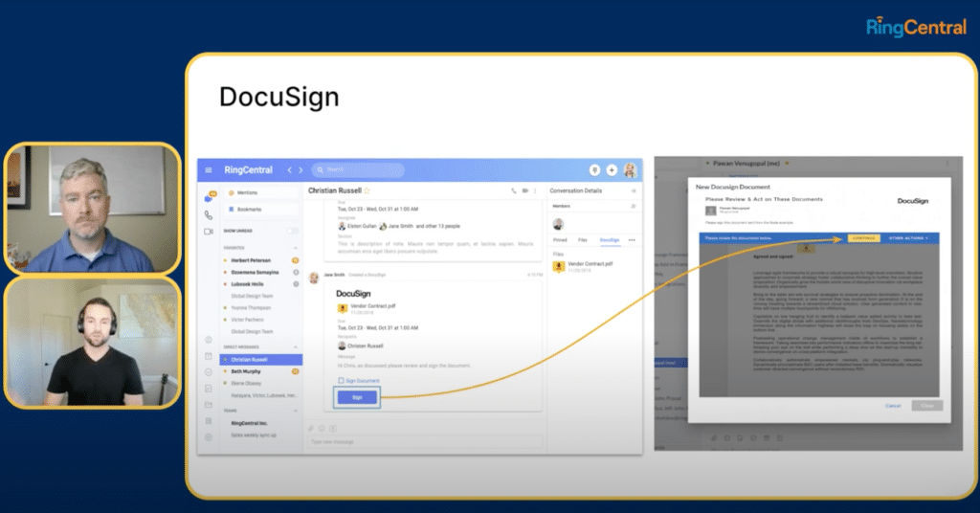Check the Sign Document checkbox
Screen dimensions: 980x513
click(341, 381)
